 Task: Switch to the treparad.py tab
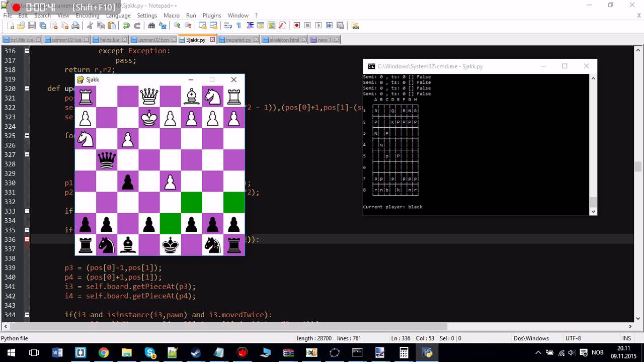[238, 40]
